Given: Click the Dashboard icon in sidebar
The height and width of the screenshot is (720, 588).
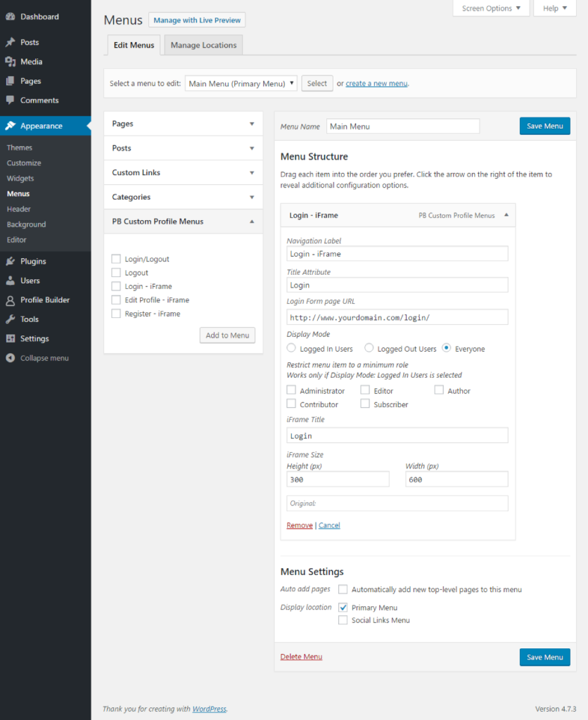Looking at the screenshot, I should [11, 17].
